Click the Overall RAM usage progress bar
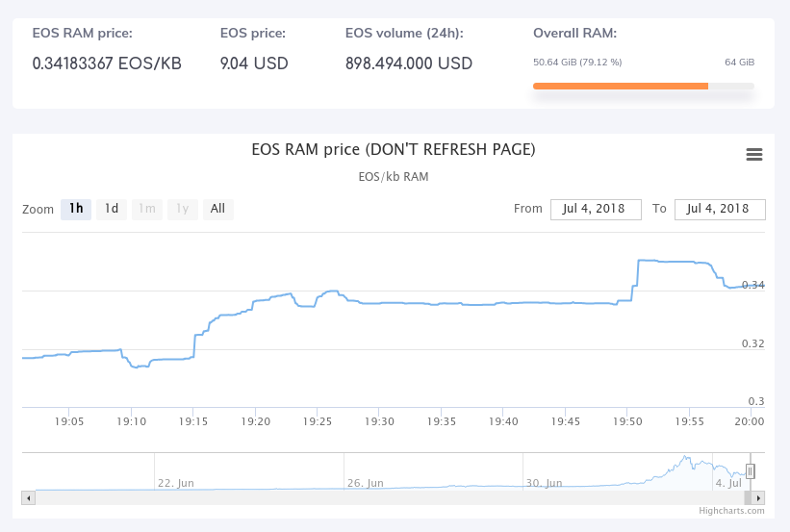This screenshot has height=532, width=790. point(644,87)
